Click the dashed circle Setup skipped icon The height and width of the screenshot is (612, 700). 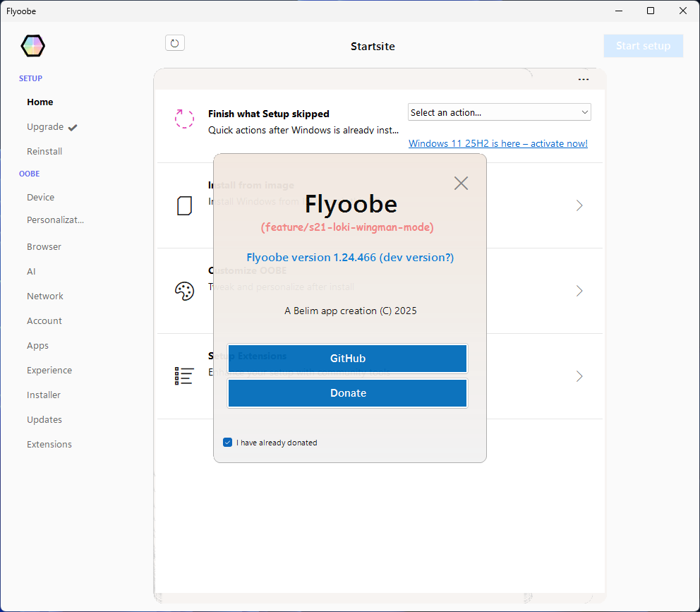184,119
